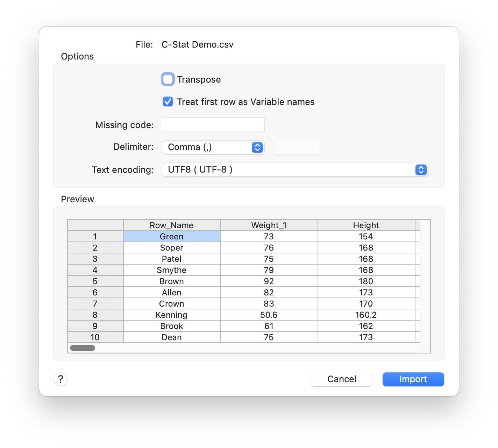Open the Text encoding dropdown
Viewport: 498px width, 448px height.
tap(295, 170)
